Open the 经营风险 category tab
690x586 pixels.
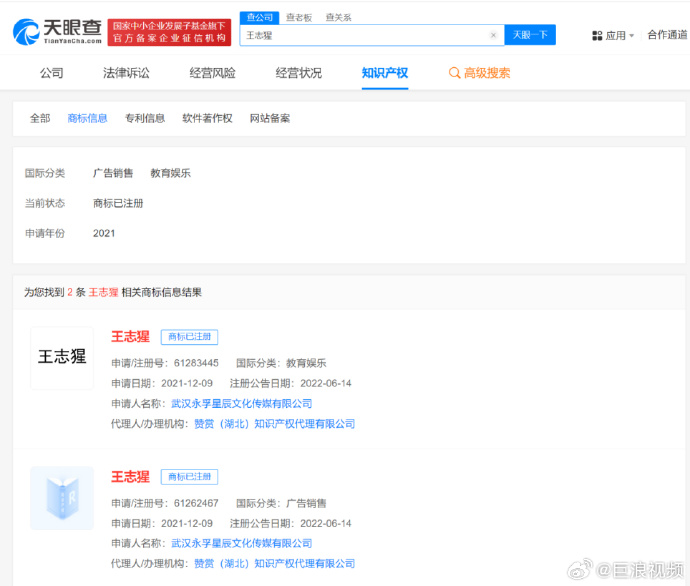213,73
